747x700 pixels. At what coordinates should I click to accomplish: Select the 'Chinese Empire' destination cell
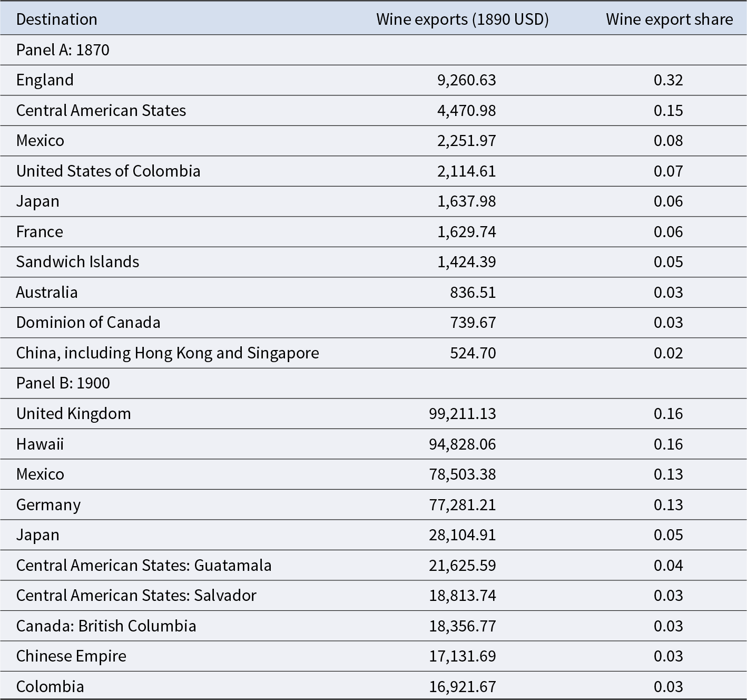pyautogui.click(x=71, y=656)
